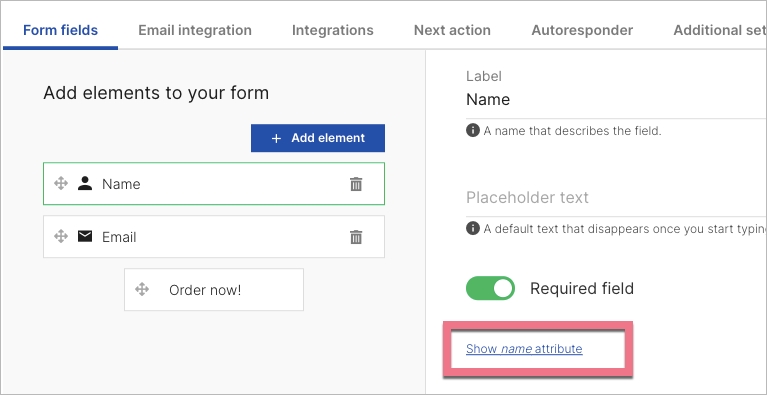Switch to the Form fields tab

tap(61, 30)
